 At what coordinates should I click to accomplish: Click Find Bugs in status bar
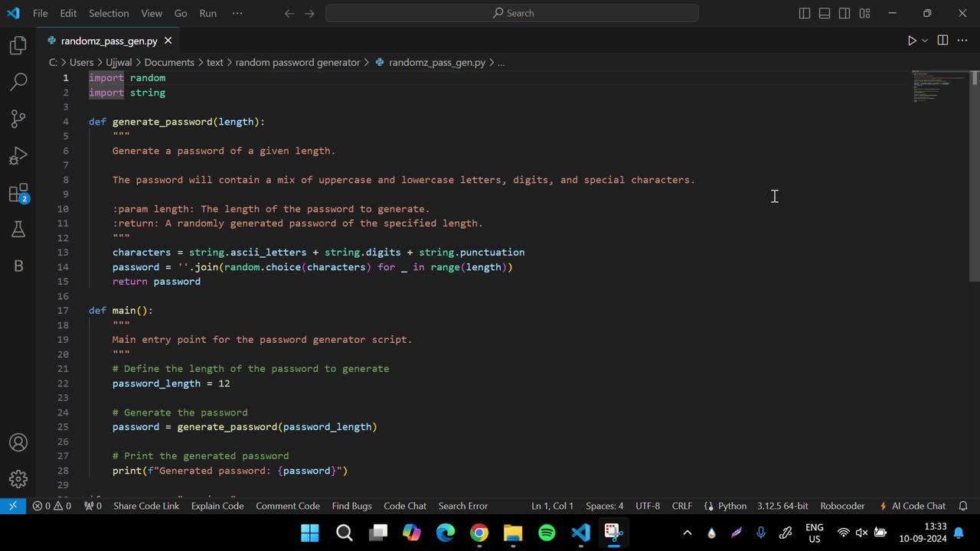click(x=351, y=506)
